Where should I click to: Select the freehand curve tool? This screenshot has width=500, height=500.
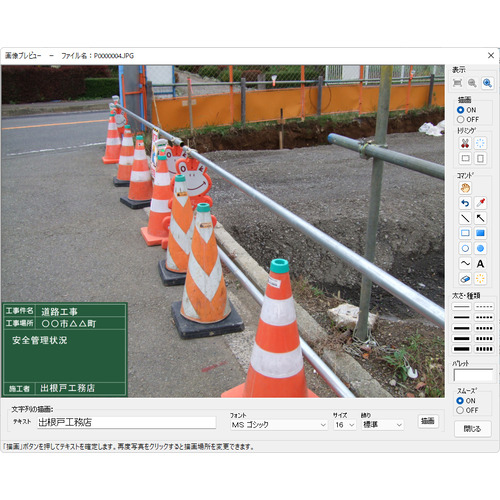pyautogui.click(x=465, y=263)
